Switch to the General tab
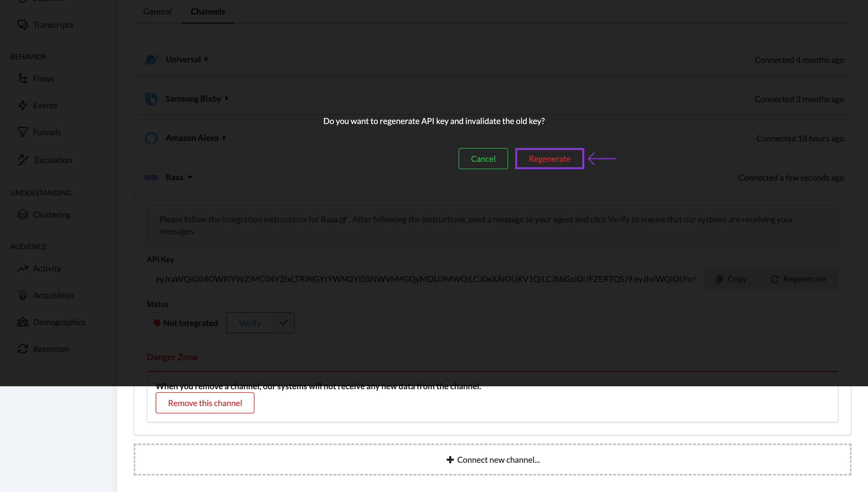868x492 pixels. (157, 11)
